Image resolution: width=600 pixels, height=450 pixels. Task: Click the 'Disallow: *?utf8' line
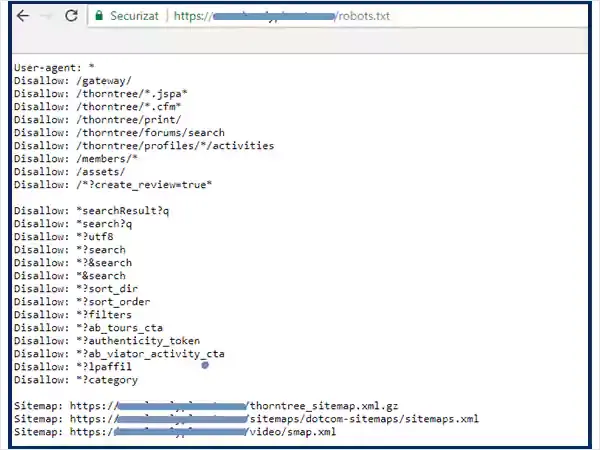coord(64,237)
